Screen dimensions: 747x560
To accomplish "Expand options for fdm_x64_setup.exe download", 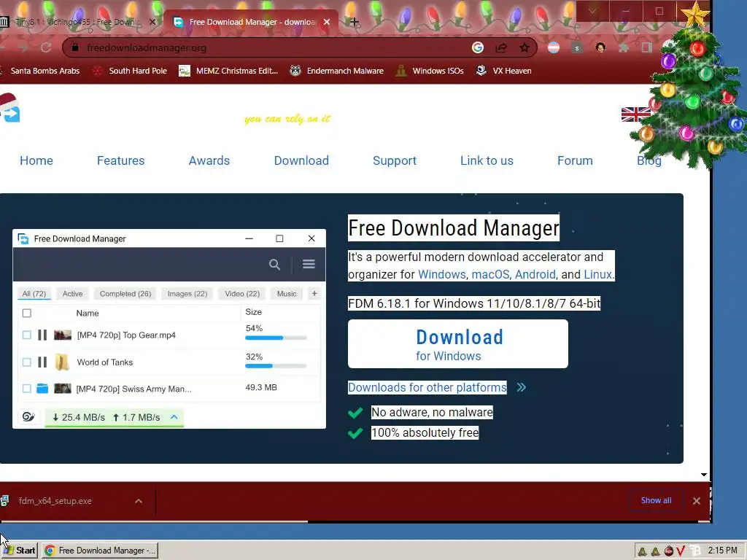I will (x=139, y=501).
